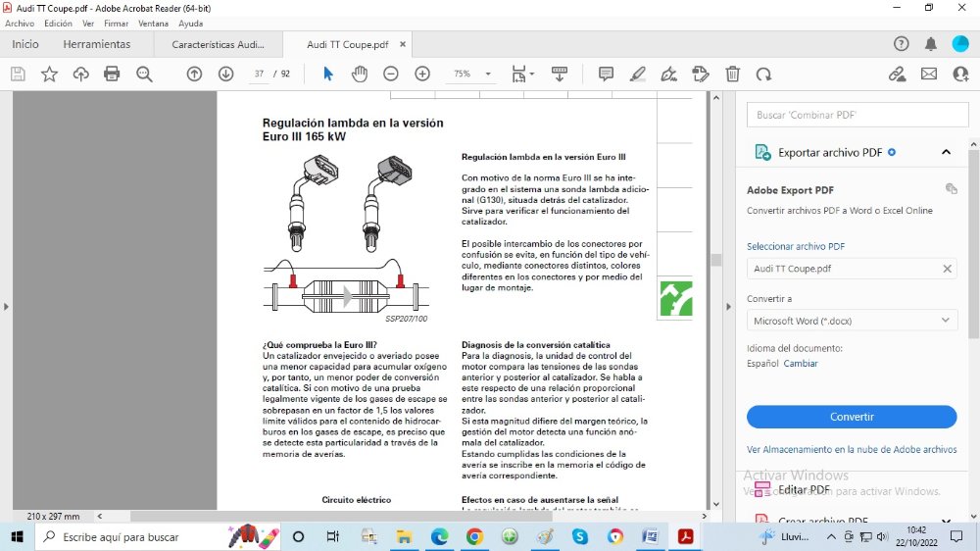The height and width of the screenshot is (551, 980).
Task: Open the Windows Start menu
Action: (x=17, y=536)
